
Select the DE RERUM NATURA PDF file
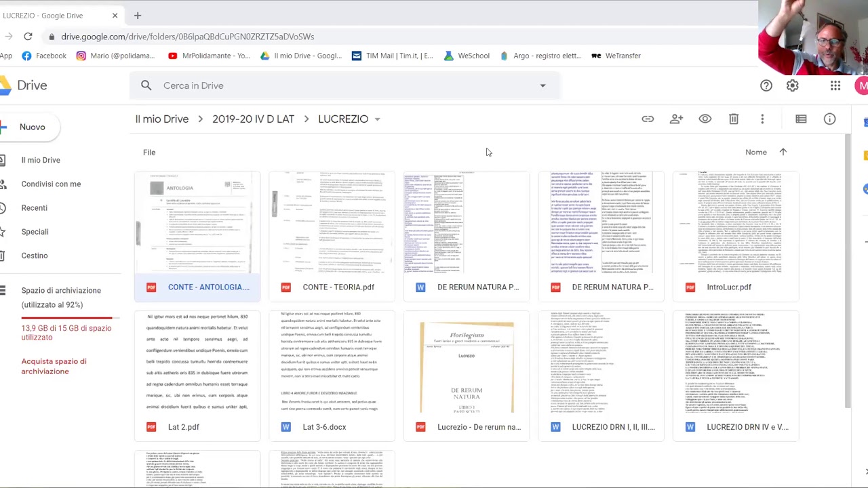point(601,237)
